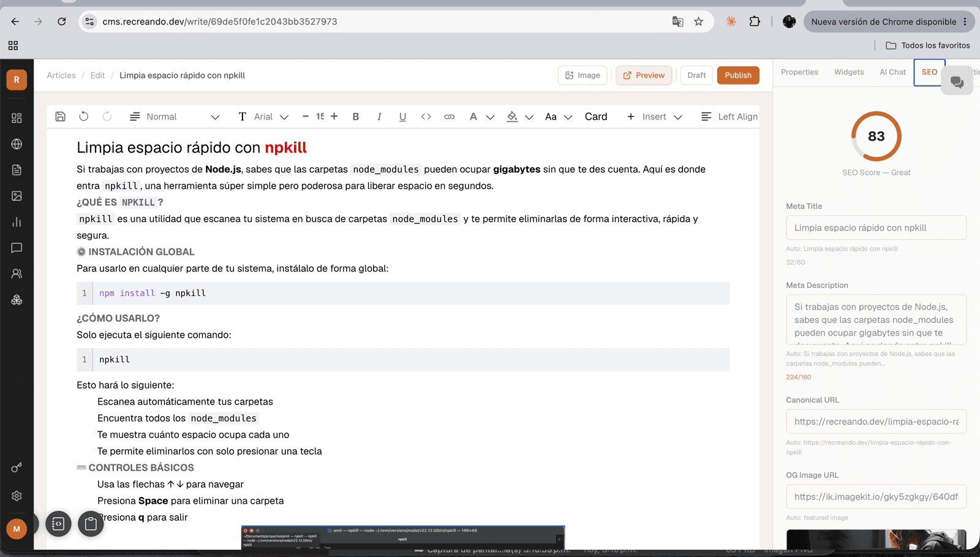Insert inline code with the brackets icon
This screenshot has height=557, width=980.
(426, 116)
